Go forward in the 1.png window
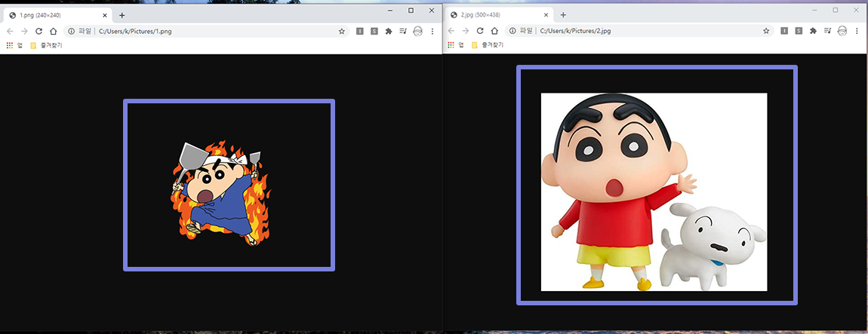 pos(24,32)
